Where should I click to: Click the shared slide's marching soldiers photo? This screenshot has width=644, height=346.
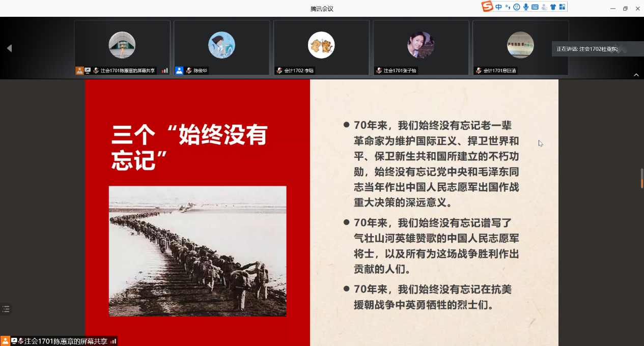pyautogui.click(x=198, y=251)
